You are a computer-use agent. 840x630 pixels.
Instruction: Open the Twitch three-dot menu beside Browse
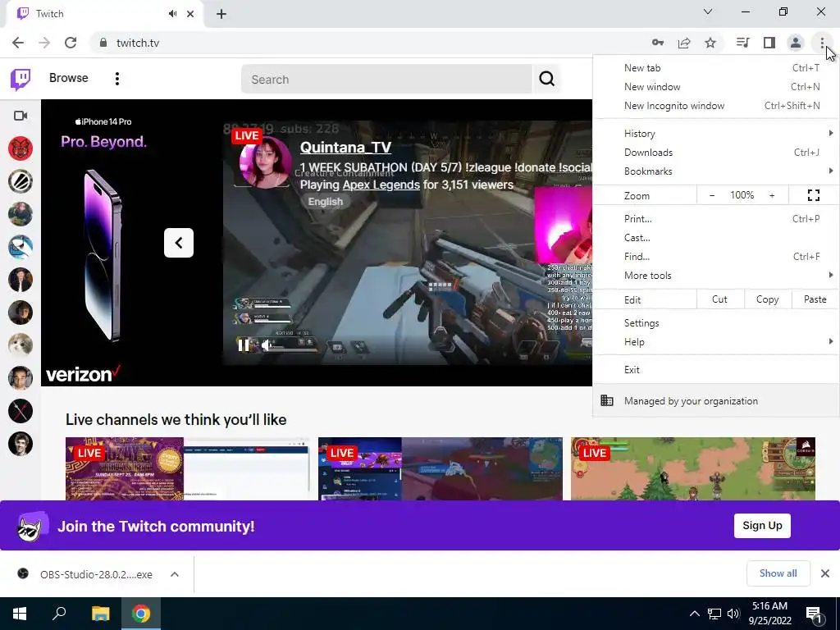[116, 79]
